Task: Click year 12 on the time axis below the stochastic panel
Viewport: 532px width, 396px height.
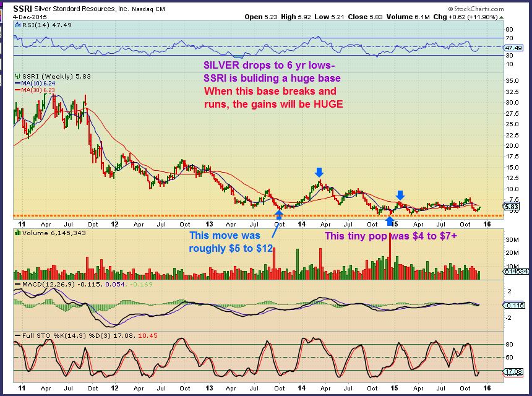Action: pos(114,388)
